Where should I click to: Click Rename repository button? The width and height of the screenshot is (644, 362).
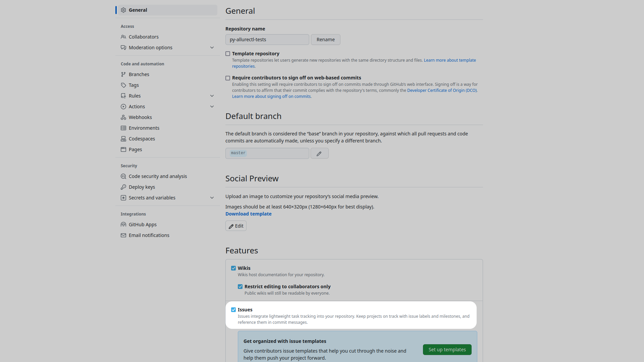click(326, 39)
